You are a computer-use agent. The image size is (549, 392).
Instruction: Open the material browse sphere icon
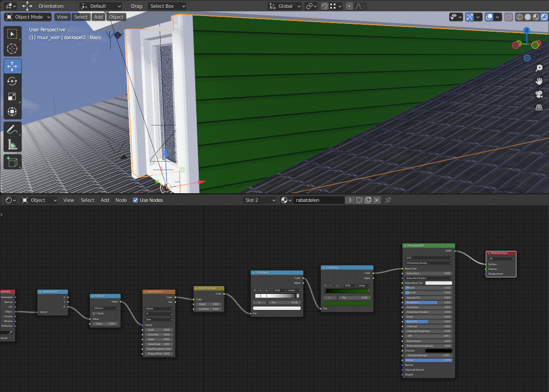point(286,200)
